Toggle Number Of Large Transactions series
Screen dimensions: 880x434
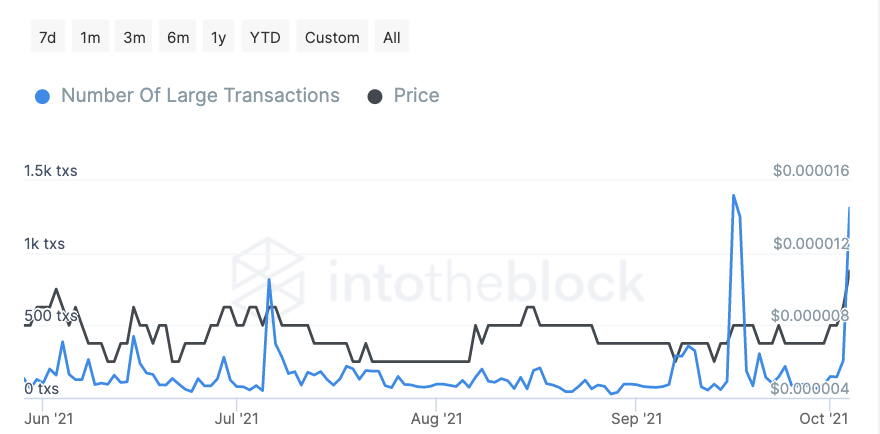(200, 96)
